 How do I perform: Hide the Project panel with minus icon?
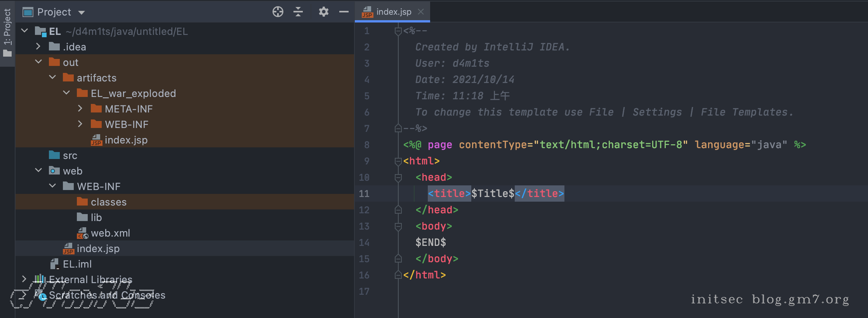coord(344,12)
